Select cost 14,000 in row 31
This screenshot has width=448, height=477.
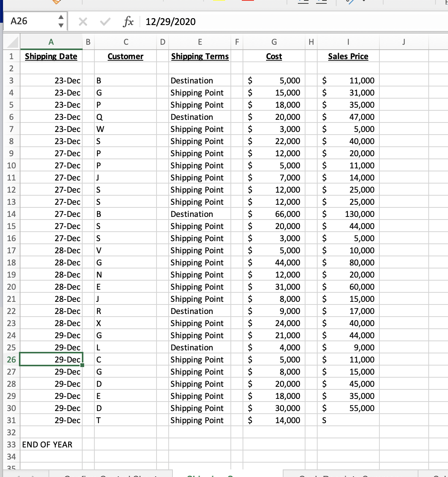pos(274,420)
